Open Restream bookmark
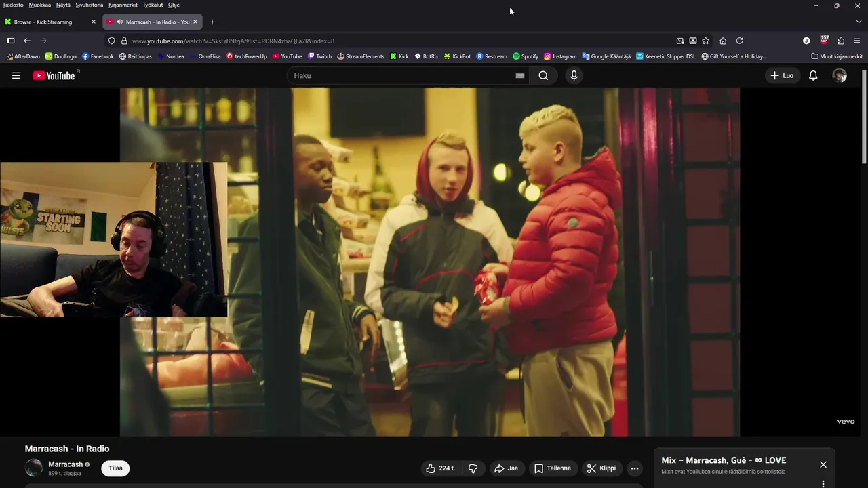The width and height of the screenshot is (868, 488). point(492,56)
